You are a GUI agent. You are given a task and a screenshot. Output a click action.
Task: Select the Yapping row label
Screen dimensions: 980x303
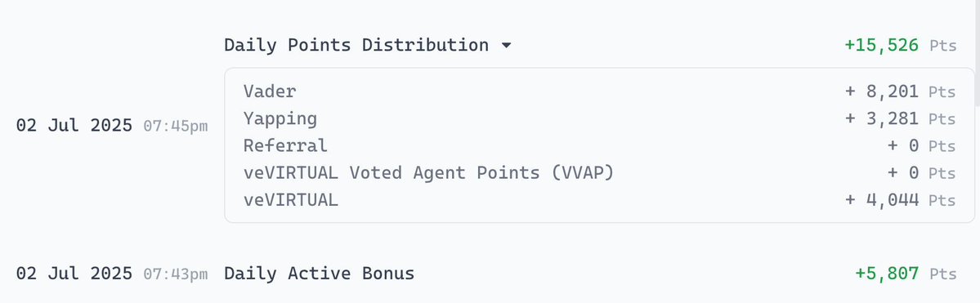point(280,118)
